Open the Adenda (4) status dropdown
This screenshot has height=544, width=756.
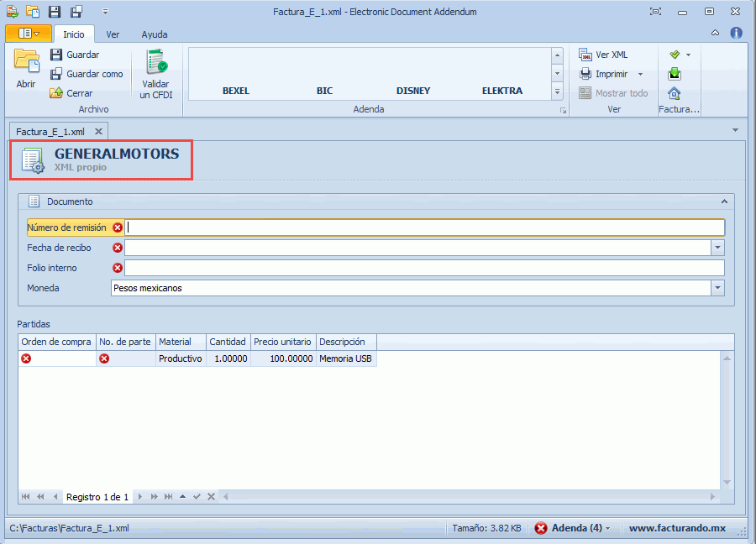572,528
